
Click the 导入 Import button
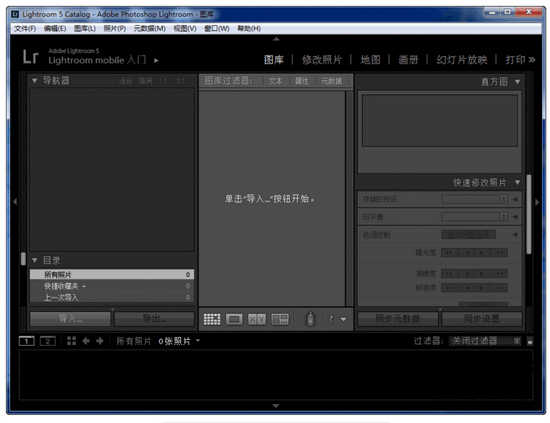click(x=71, y=319)
